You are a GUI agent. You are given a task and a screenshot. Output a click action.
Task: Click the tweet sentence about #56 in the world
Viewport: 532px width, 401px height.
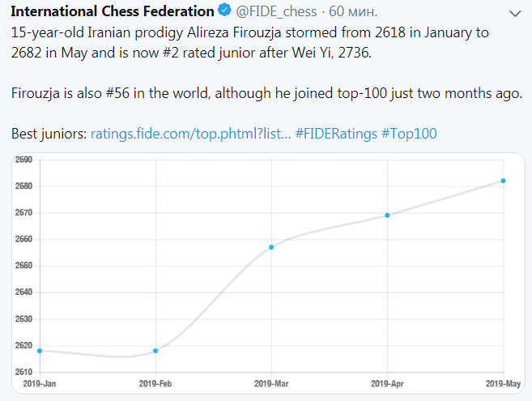[267, 93]
